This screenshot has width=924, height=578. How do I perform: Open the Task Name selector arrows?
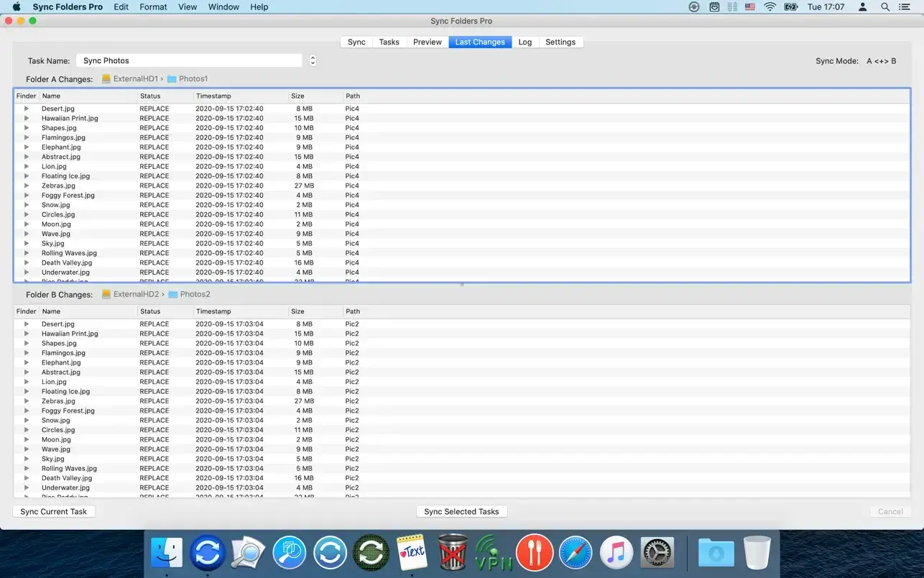pos(313,61)
